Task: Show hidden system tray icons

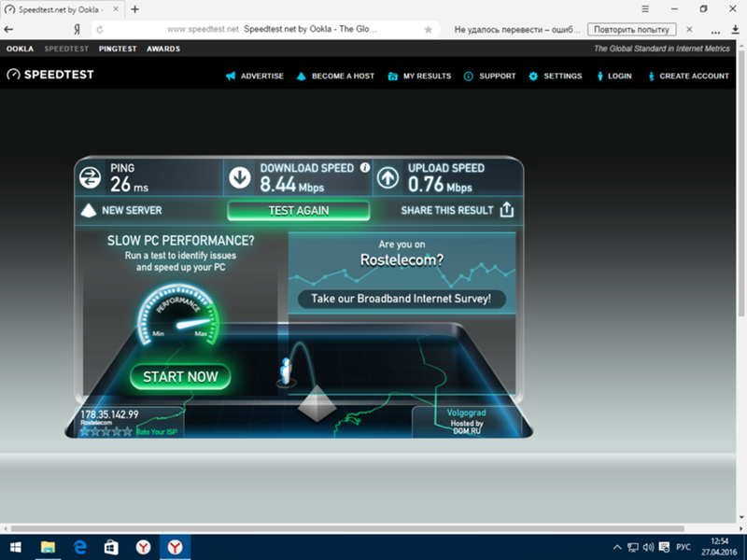Action: [x=617, y=547]
